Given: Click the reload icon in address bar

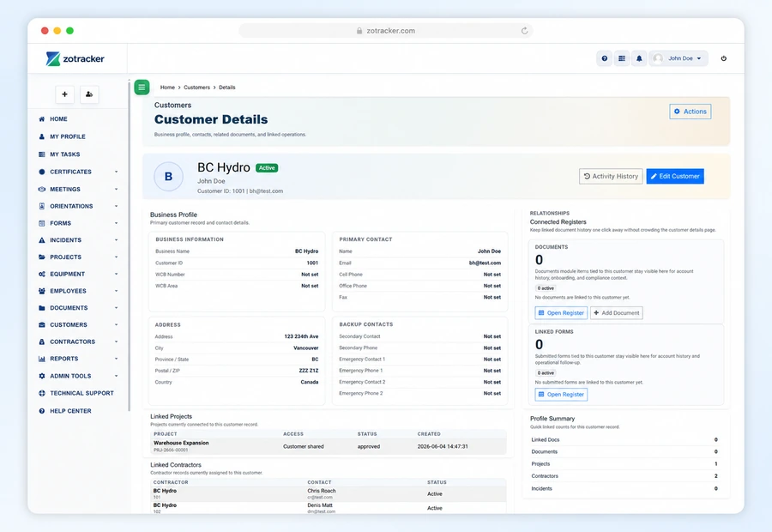Looking at the screenshot, I should click(x=524, y=31).
